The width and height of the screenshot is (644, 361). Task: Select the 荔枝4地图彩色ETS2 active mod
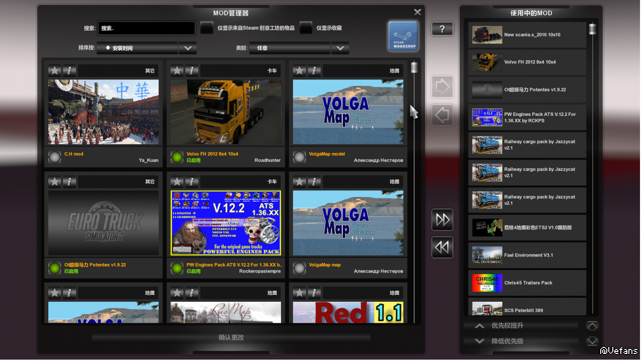tap(527, 227)
